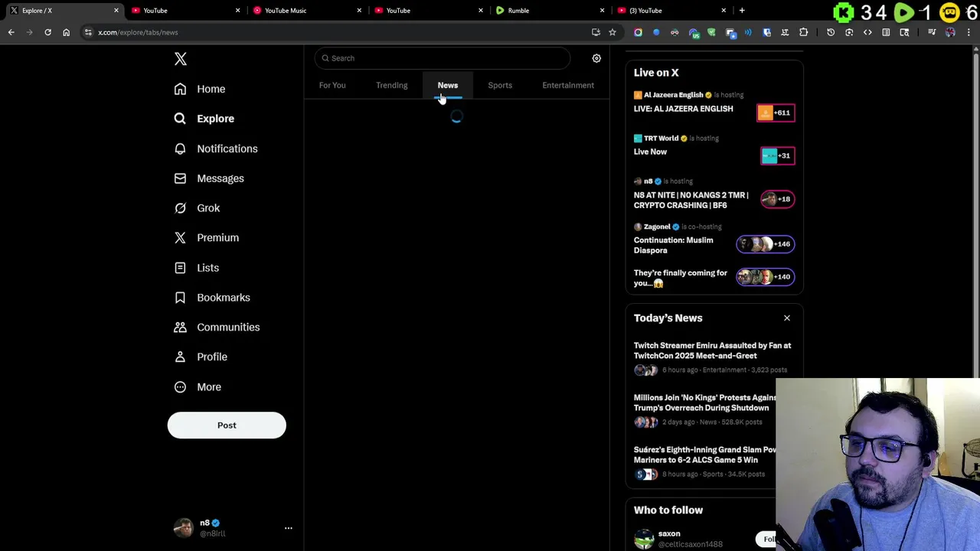Viewport: 980px width, 551px height.
Task: Click the browser address bar URL
Action: [x=138, y=32]
